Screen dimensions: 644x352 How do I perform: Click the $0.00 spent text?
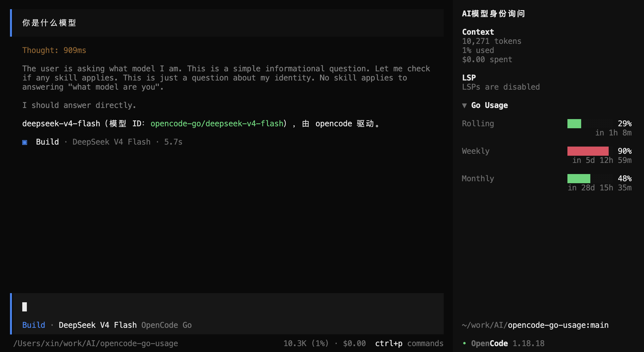coord(487,60)
